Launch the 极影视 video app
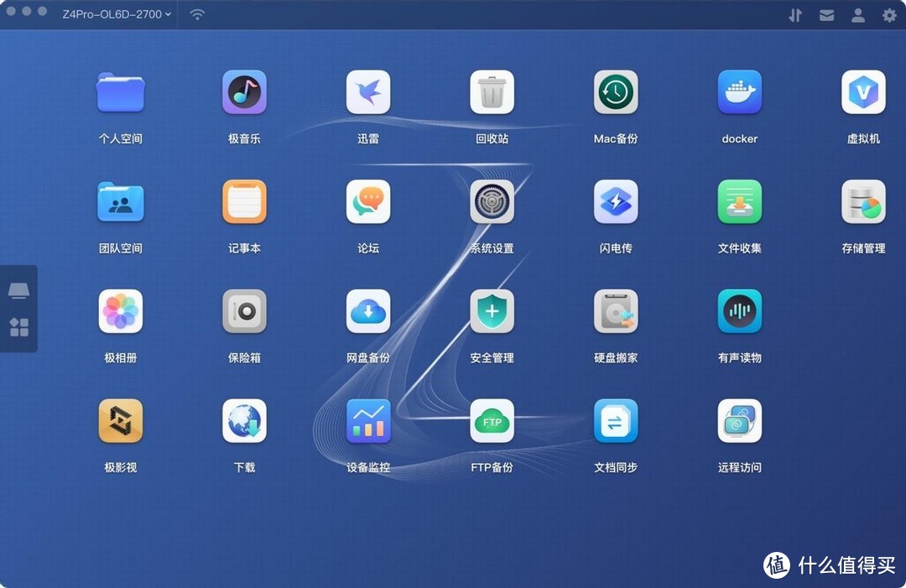 pyautogui.click(x=120, y=421)
